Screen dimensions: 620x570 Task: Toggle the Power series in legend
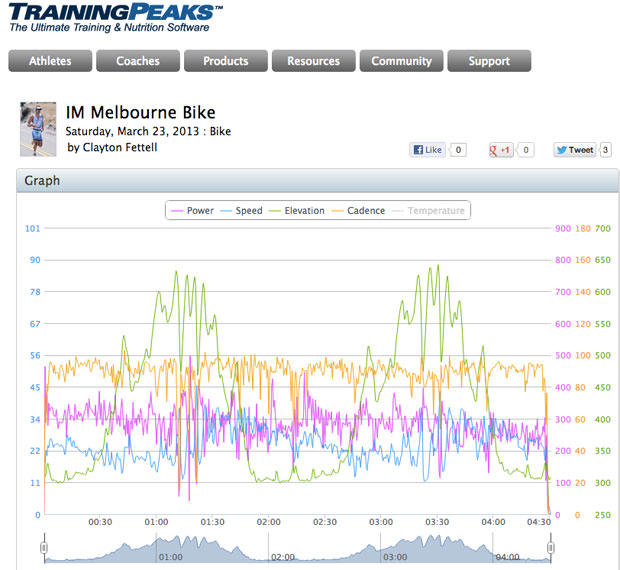coord(193,211)
